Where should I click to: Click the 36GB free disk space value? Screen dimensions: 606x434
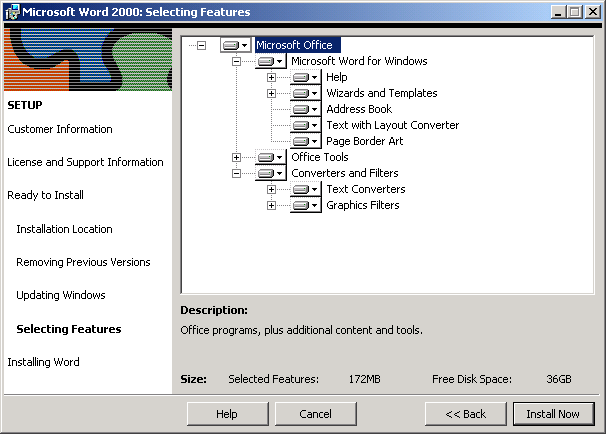tap(559, 379)
